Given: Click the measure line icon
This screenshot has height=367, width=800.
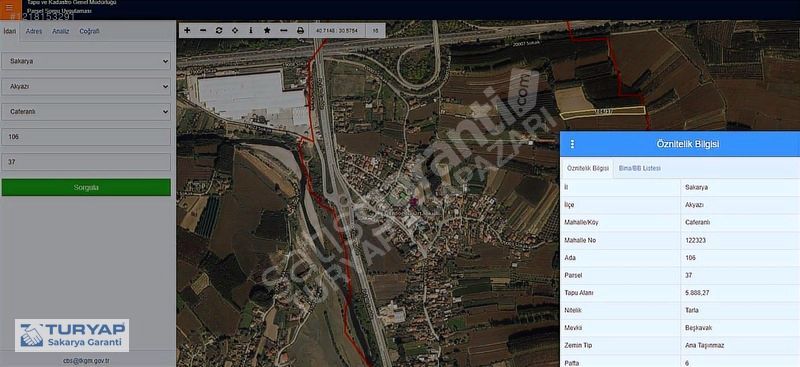Looking at the screenshot, I should pos(284,31).
